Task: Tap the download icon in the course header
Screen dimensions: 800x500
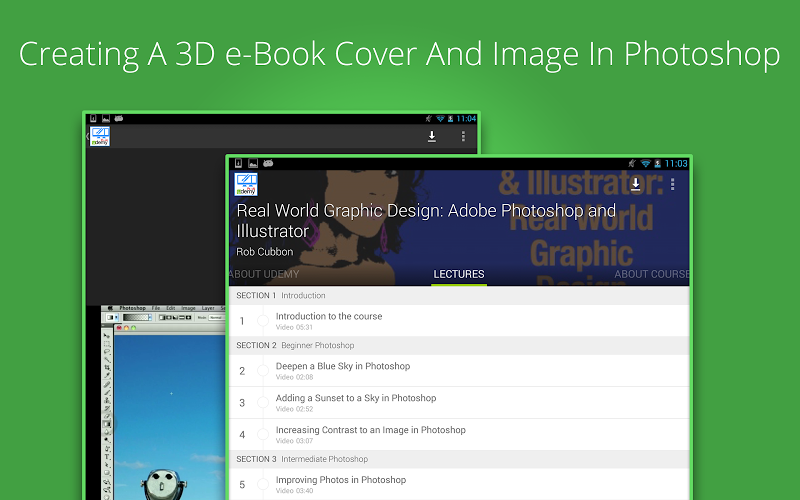Action: point(635,184)
